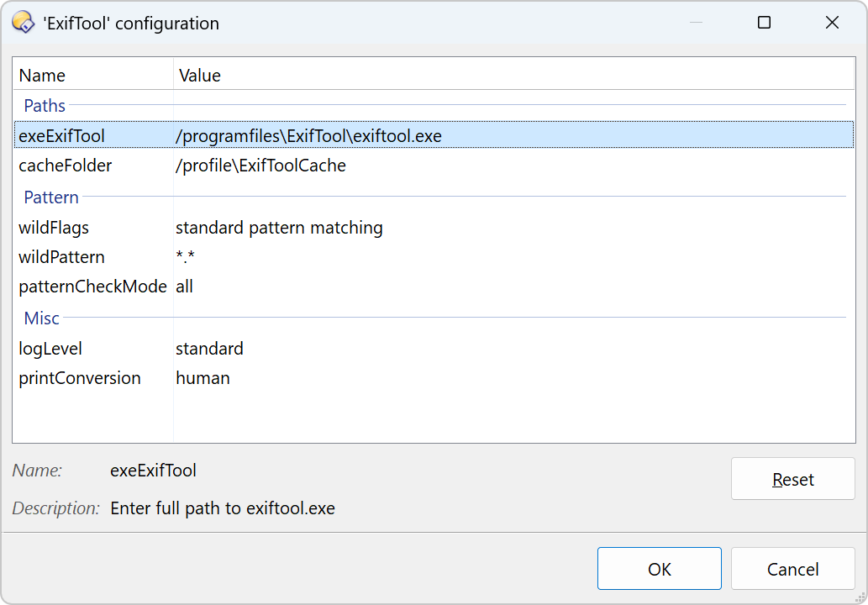The width and height of the screenshot is (868, 605).
Task: Click the *.* wildPattern value
Action: [x=185, y=257]
